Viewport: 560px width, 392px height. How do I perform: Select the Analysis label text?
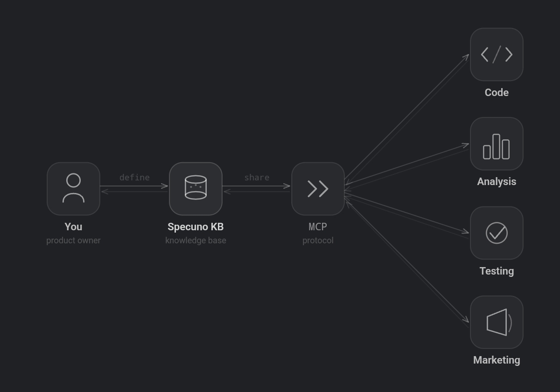tap(497, 181)
